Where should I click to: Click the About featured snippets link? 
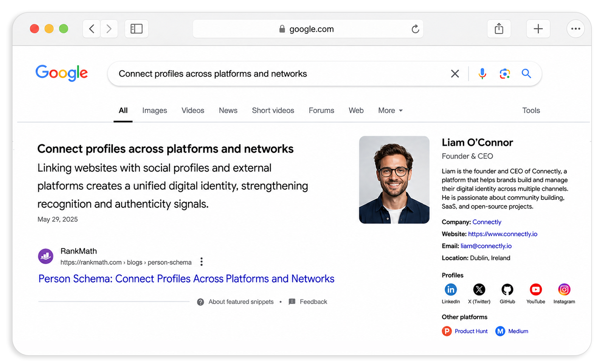coord(241,302)
